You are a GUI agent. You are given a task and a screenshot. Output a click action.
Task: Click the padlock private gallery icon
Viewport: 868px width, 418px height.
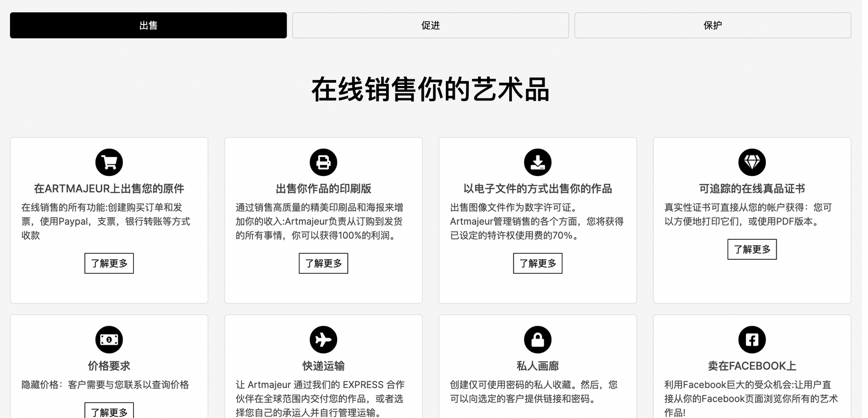tap(537, 340)
